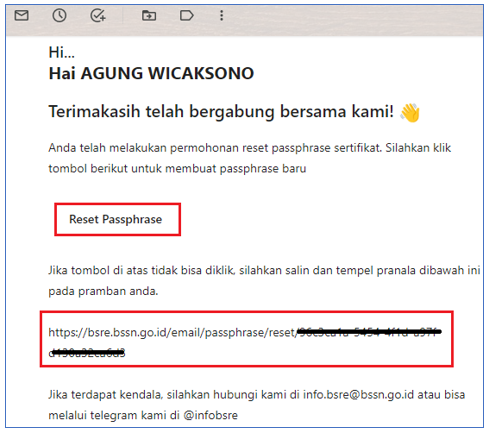Click the Hi... greeting text
Image resolution: width=492 pixels, height=433 pixels.
pyautogui.click(x=62, y=52)
